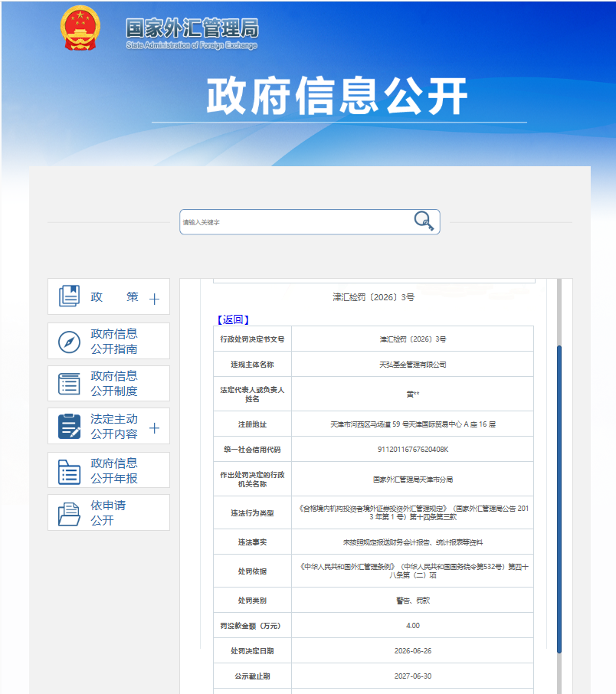Select the 公示截止期 label cell
The height and width of the screenshot is (694, 616).
point(252,676)
